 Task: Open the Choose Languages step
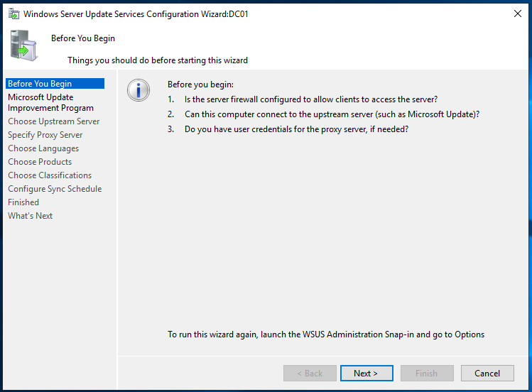43,148
